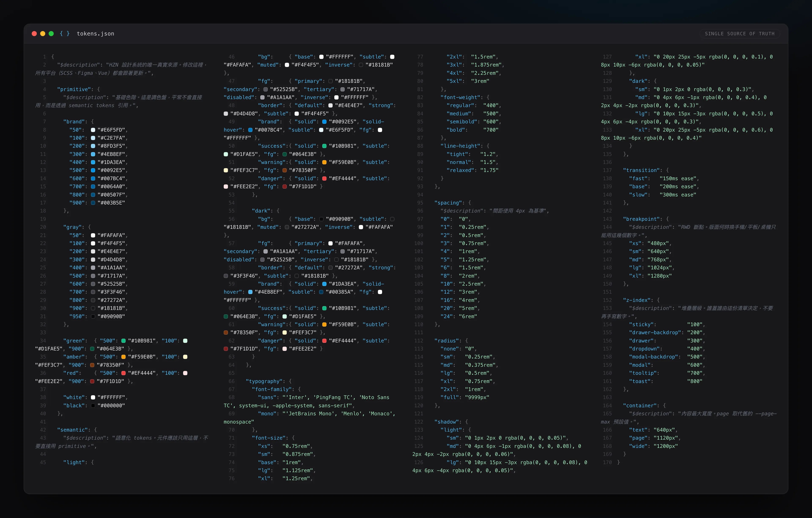This screenshot has width=812, height=518.
Task: Pick the swatch beside "#C2E7FA"
Action: 93,138
